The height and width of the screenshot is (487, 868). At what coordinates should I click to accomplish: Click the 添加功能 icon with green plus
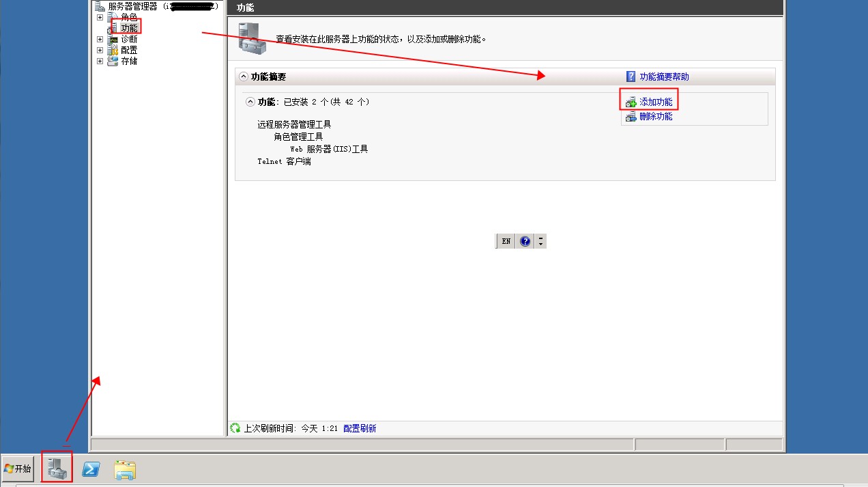pos(631,102)
